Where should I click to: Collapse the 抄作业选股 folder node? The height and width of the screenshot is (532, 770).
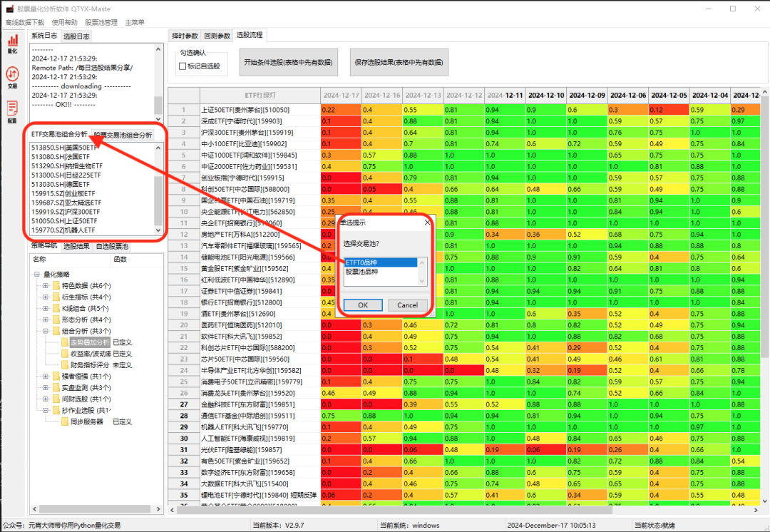tap(46, 410)
